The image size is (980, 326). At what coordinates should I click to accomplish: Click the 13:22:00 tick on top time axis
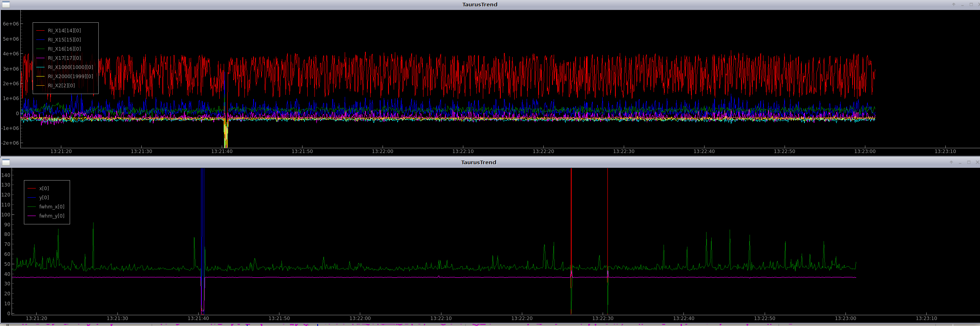tap(383, 151)
